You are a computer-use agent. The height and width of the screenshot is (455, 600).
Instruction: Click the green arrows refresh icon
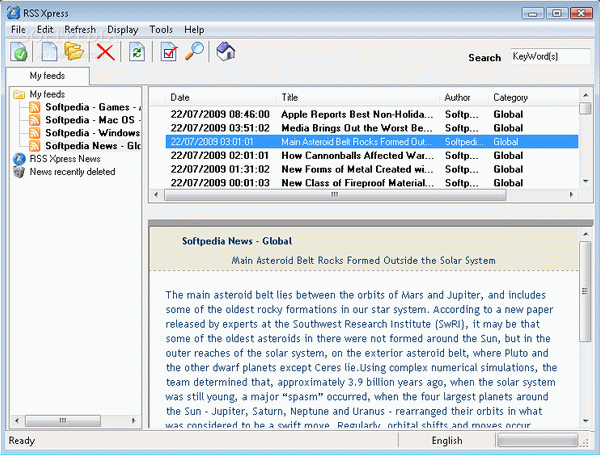coord(137,52)
